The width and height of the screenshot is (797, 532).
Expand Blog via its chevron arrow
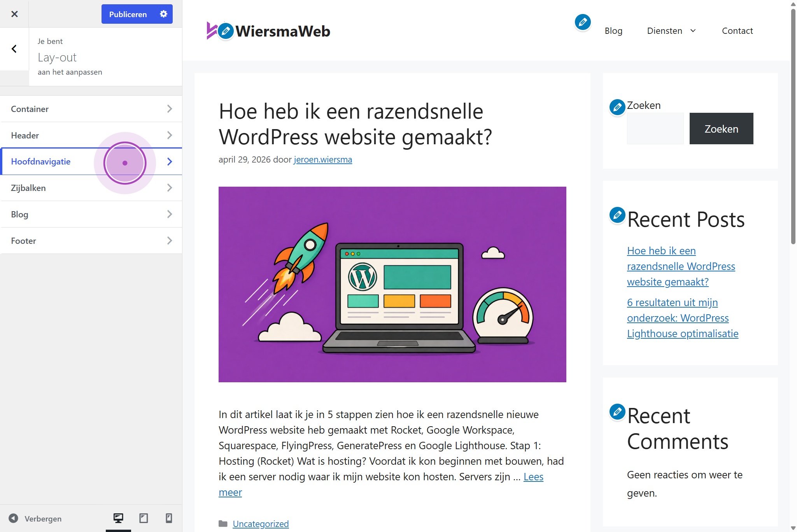[170, 214]
